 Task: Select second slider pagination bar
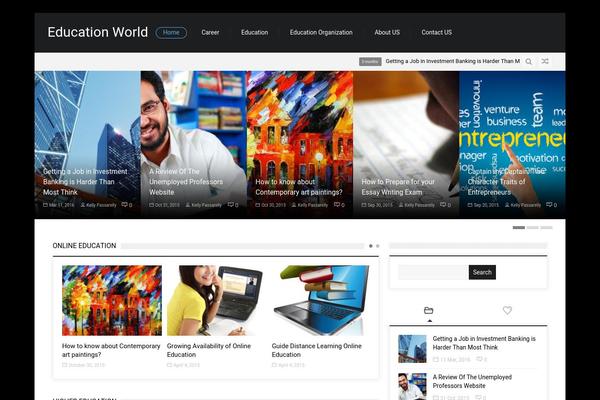click(x=533, y=228)
